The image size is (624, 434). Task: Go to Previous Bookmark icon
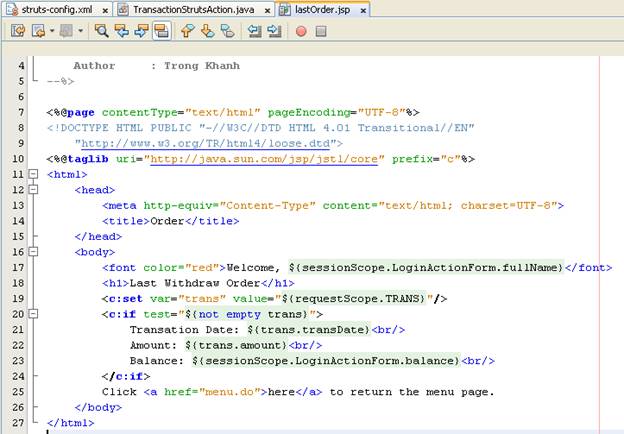(187, 31)
